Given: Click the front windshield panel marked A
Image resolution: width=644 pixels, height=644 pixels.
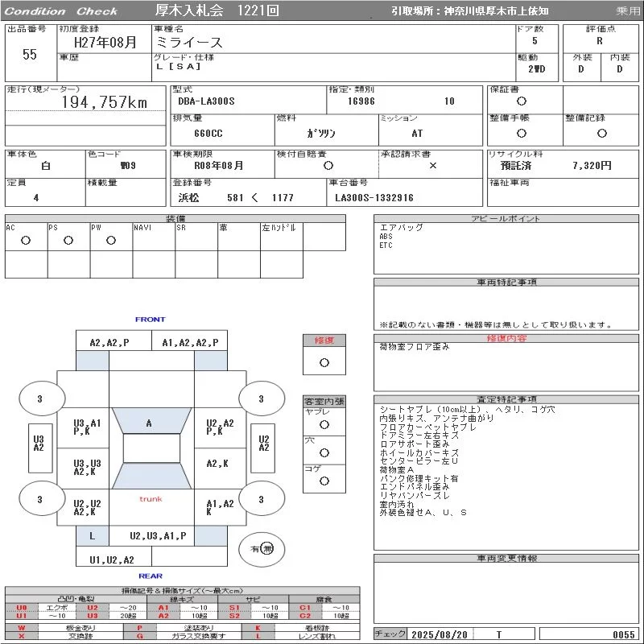Looking at the screenshot, I should click(149, 423).
